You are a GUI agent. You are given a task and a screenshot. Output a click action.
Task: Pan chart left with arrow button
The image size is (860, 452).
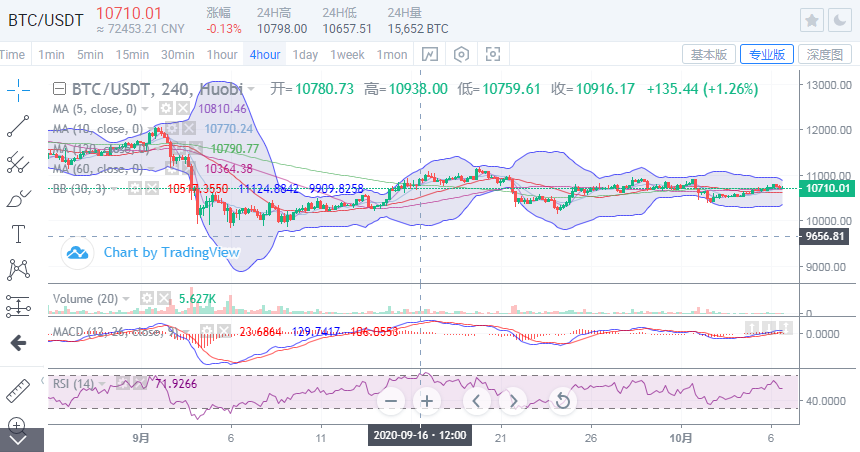pos(477,401)
